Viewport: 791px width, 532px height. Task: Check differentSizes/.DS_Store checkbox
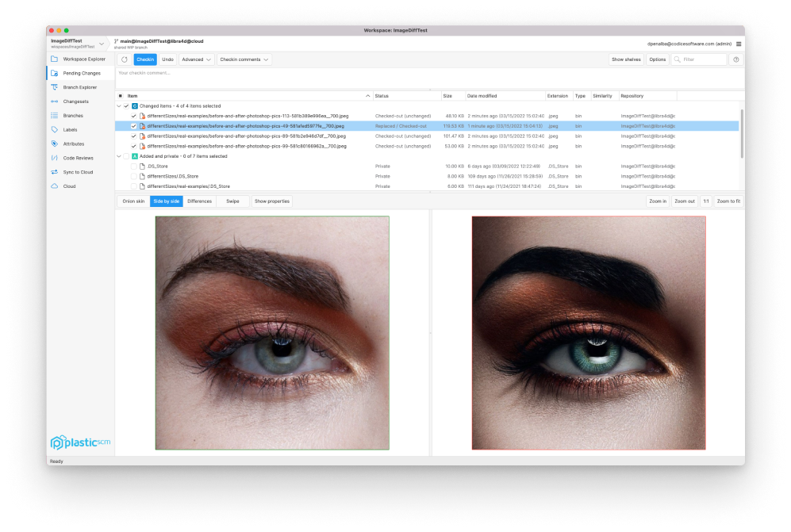pyautogui.click(x=133, y=177)
